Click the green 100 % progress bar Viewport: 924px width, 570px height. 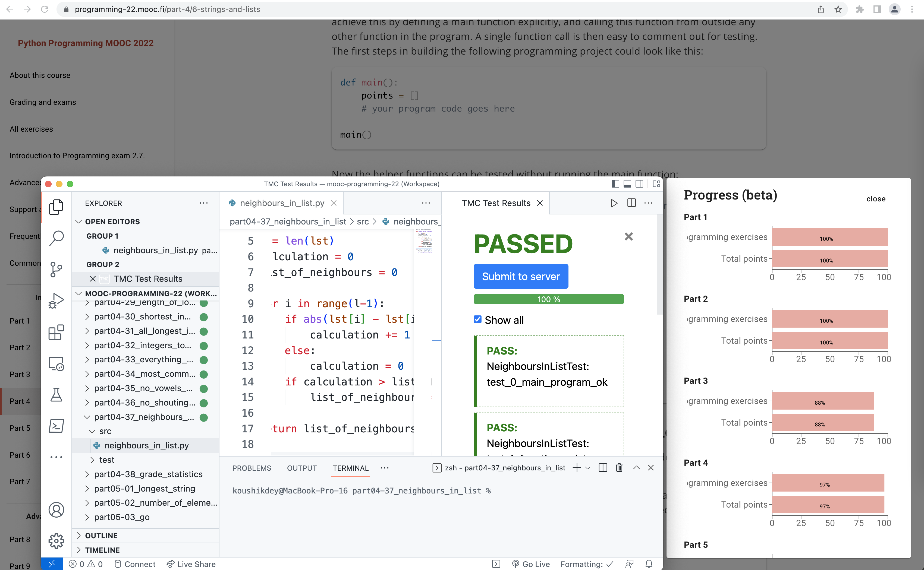click(x=548, y=299)
